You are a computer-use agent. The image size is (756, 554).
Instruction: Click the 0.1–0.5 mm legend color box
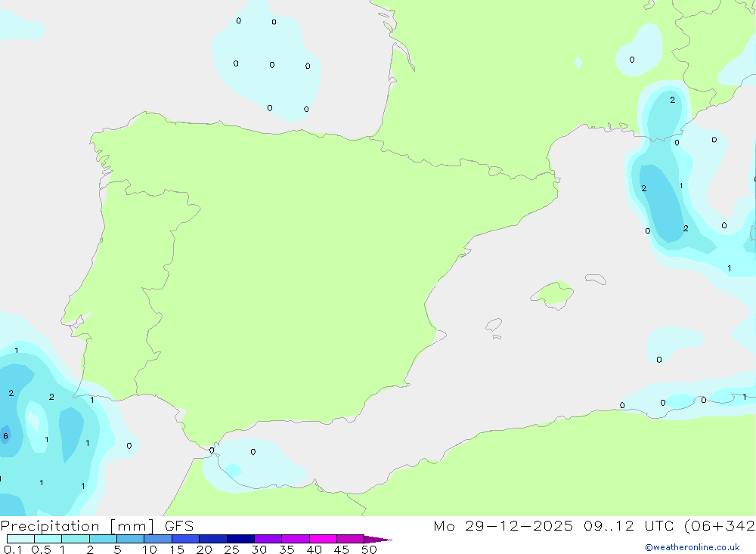20,539
